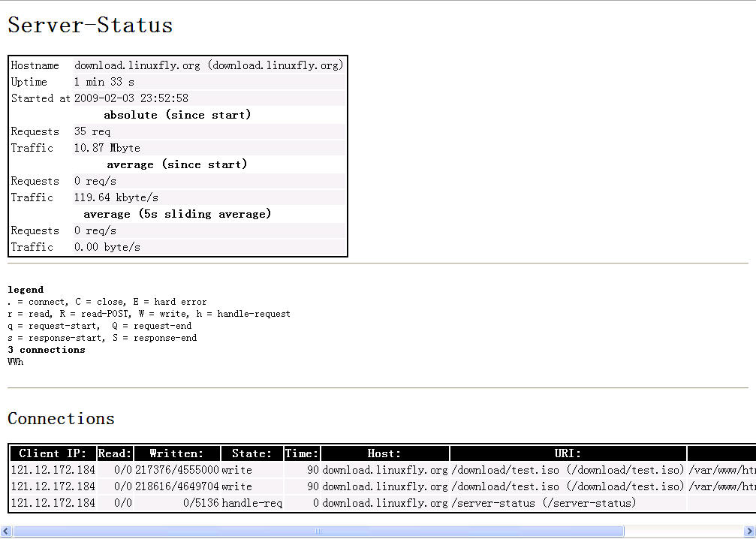Click the 10.87 Mbyte traffic value
756x539 pixels.
[x=107, y=148]
